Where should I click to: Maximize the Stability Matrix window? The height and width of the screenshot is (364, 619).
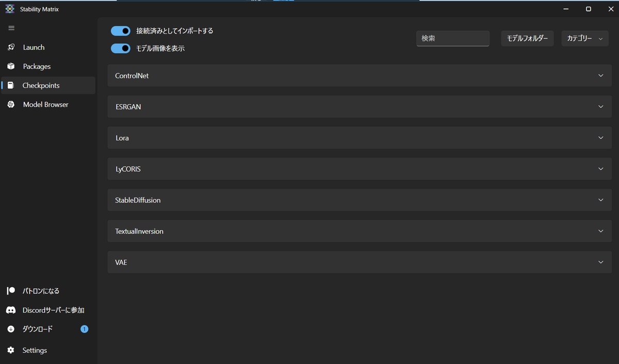pyautogui.click(x=588, y=9)
